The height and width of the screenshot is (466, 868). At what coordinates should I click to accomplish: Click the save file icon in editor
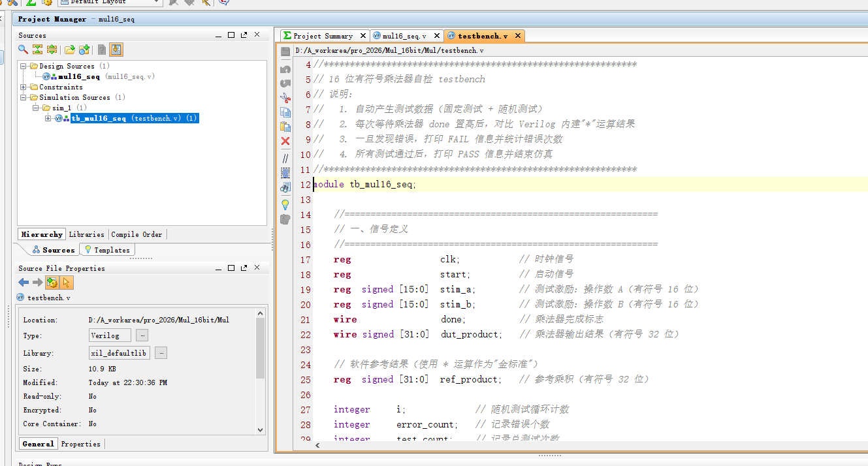point(285,52)
